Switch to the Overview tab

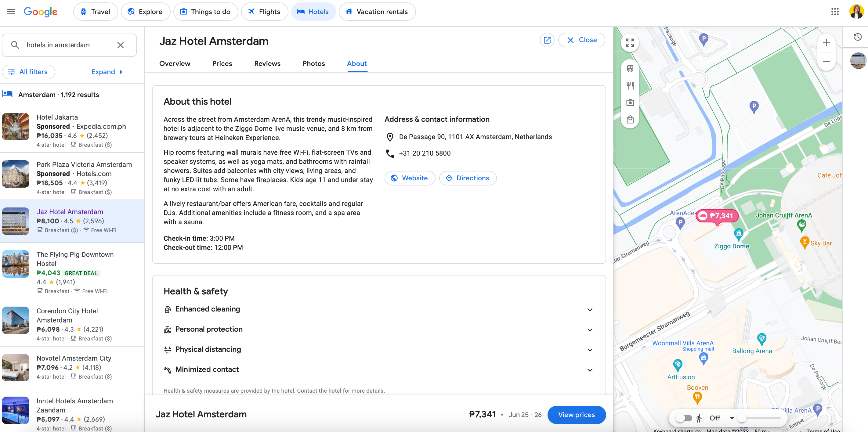tap(175, 64)
